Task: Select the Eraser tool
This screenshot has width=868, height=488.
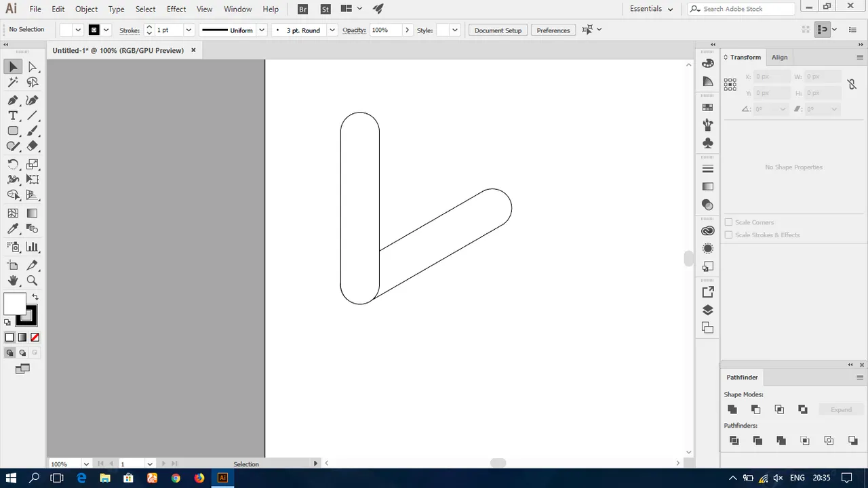Action: 33,146
